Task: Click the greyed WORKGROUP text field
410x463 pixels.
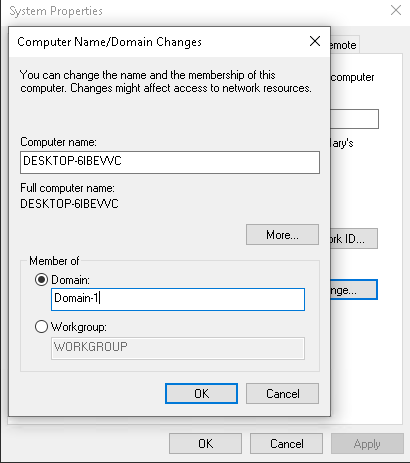Action: [x=178, y=348]
